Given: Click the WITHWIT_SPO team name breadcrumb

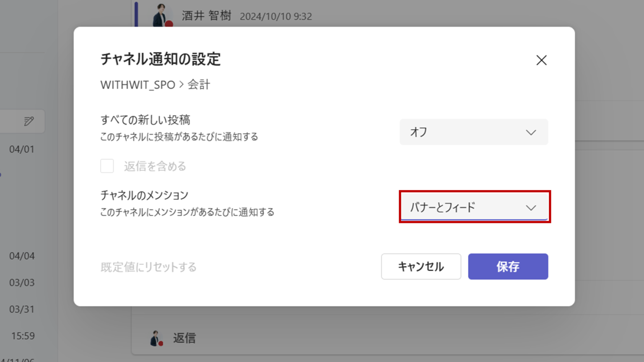Looking at the screenshot, I should (x=138, y=84).
